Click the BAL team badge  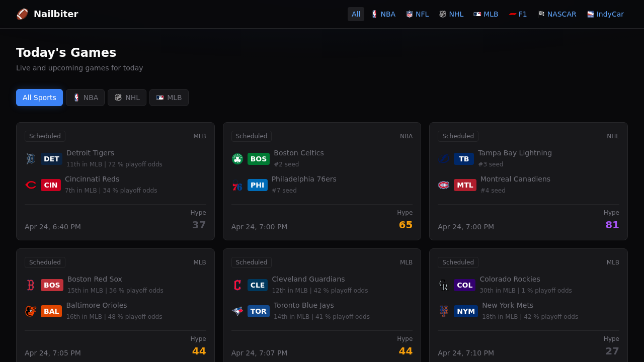(51, 311)
